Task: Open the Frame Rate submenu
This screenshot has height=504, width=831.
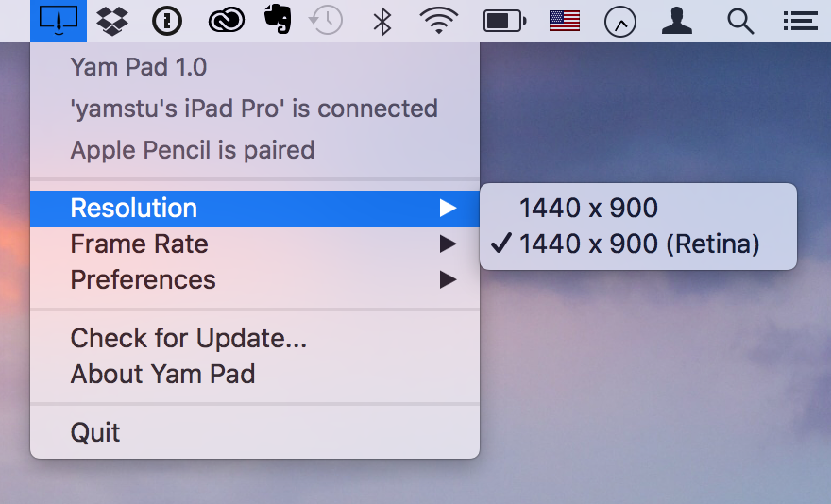Action: point(255,244)
